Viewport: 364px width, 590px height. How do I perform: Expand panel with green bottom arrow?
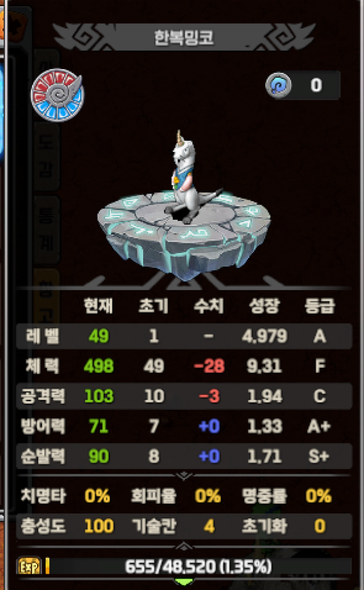pyautogui.click(x=184, y=582)
